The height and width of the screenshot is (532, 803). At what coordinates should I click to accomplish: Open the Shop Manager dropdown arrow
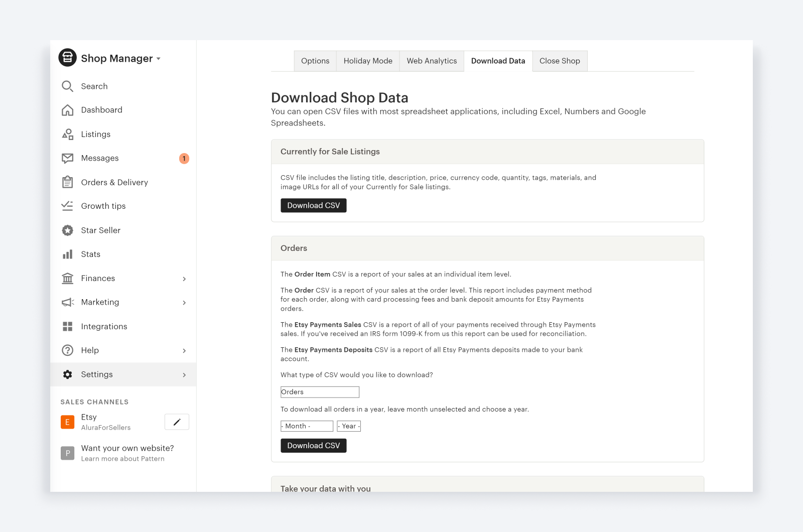[158, 58]
